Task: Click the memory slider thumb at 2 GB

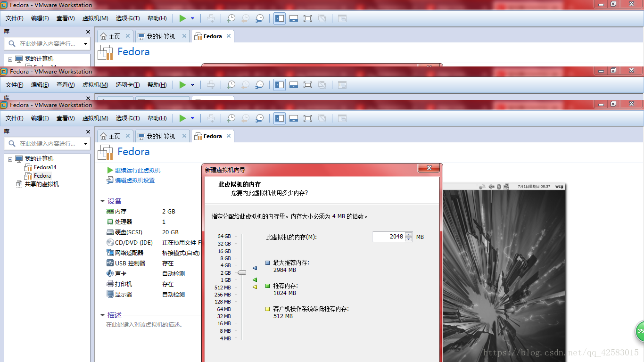Action: point(242,272)
